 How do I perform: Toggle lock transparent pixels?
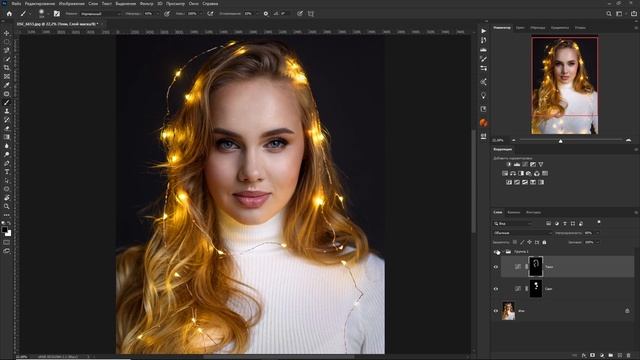tap(515, 242)
